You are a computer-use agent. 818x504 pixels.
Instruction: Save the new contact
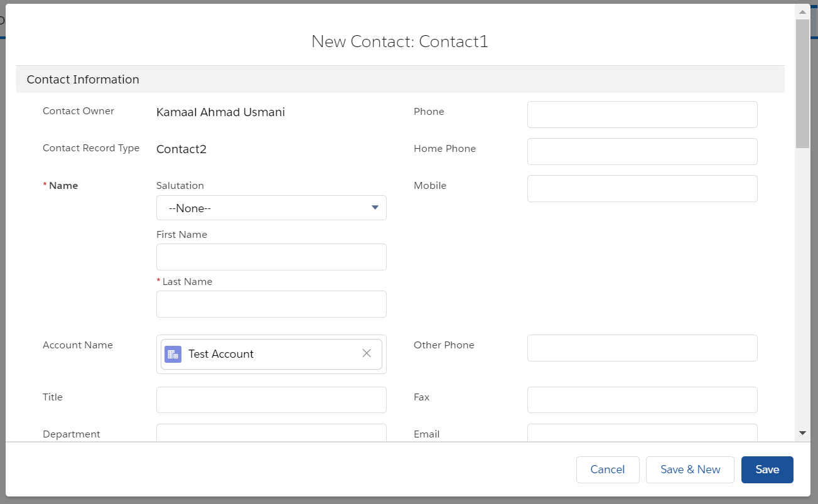pyautogui.click(x=767, y=469)
